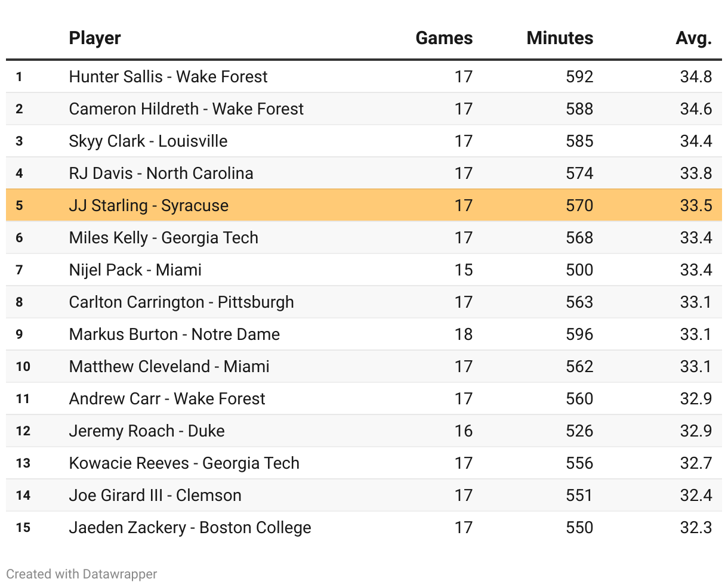Click RJ Davis - North Carolina row
Image resolution: width=728 pixels, height=588 pixels.
(161, 174)
